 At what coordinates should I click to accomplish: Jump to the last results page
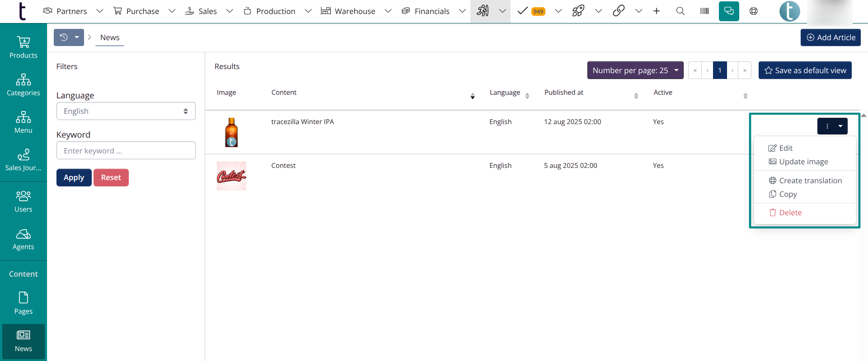click(x=745, y=70)
